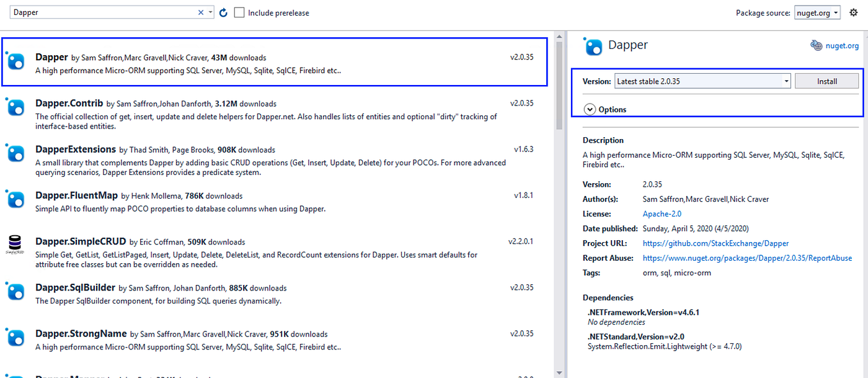
Task: Click the v1.8.1 version of Dapper.FluentMap
Action: (523, 196)
